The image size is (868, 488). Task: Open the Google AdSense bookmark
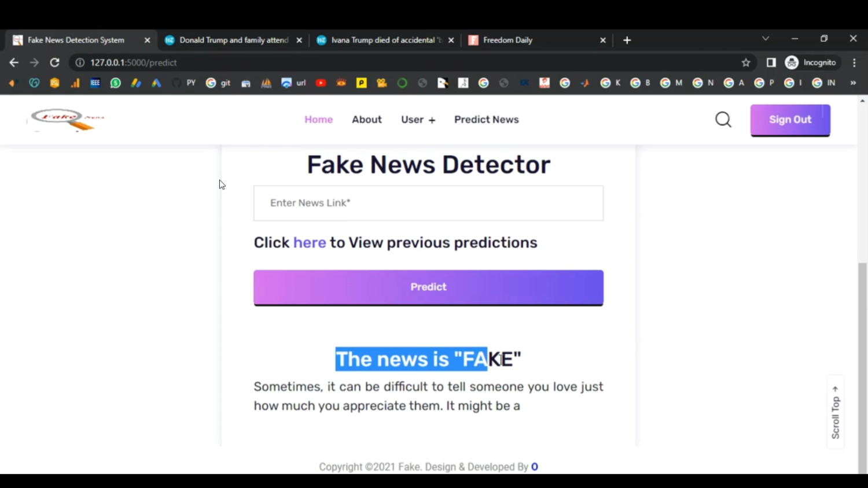136,83
